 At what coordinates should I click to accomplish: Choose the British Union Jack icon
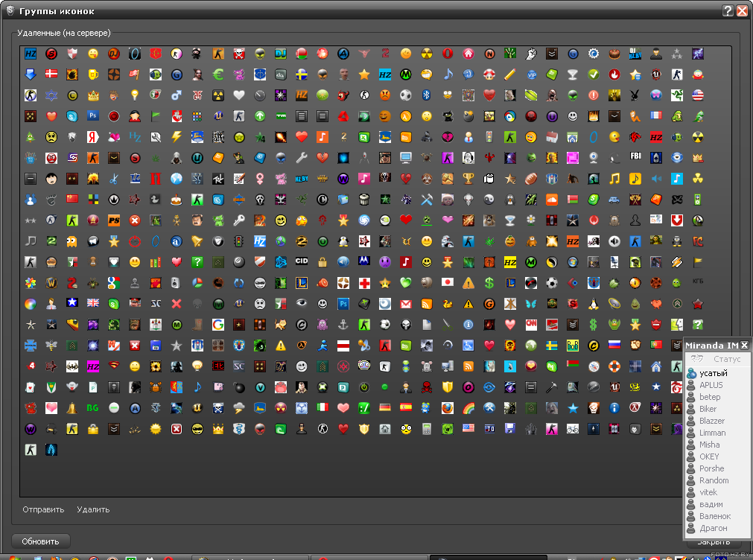click(x=93, y=304)
